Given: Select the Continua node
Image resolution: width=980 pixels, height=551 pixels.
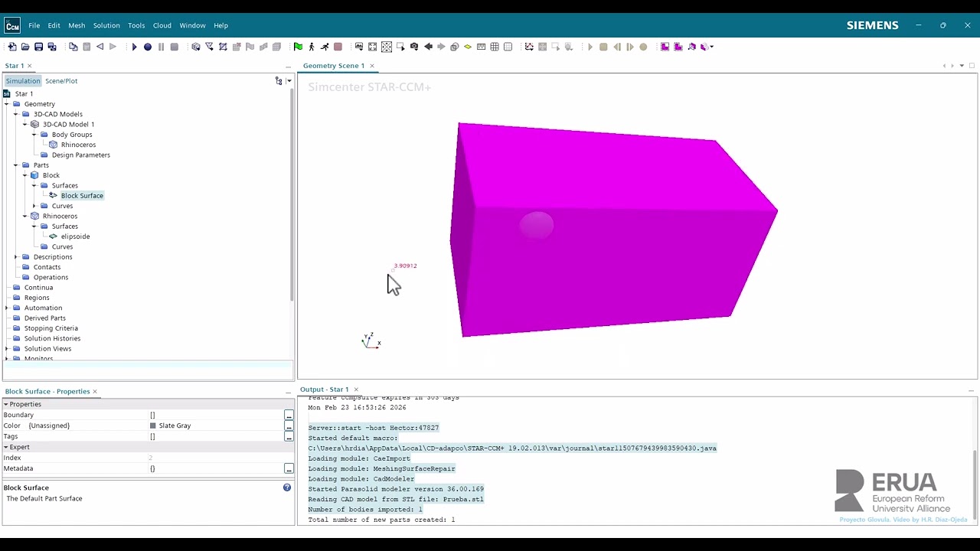Looking at the screenshot, I should point(38,288).
